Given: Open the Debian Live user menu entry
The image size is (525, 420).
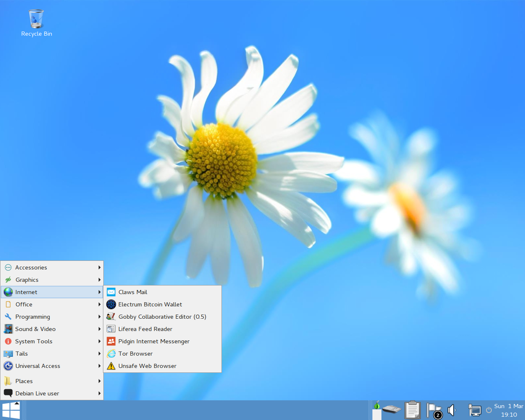Looking at the screenshot, I should point(52,393).
